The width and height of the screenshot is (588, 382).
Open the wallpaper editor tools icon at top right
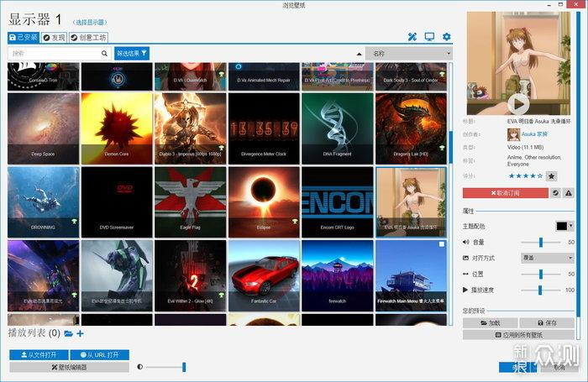click(412, 37)
